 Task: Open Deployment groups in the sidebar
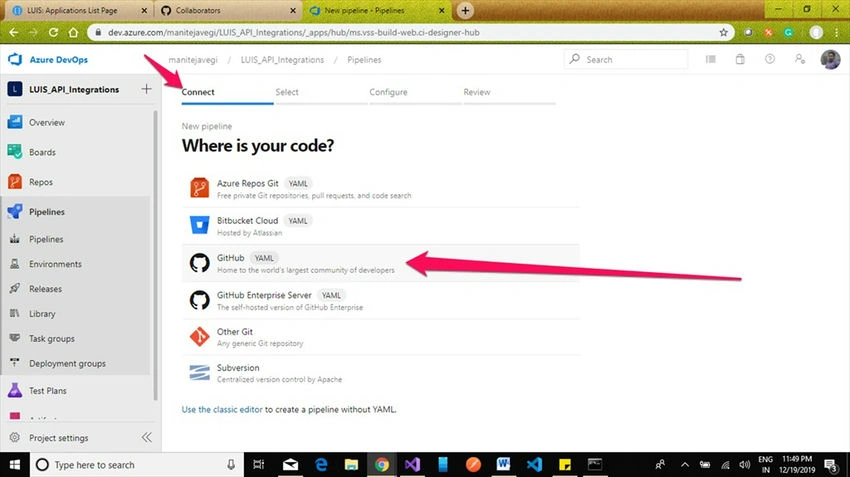pyautogui.click(x=67, y=364)
